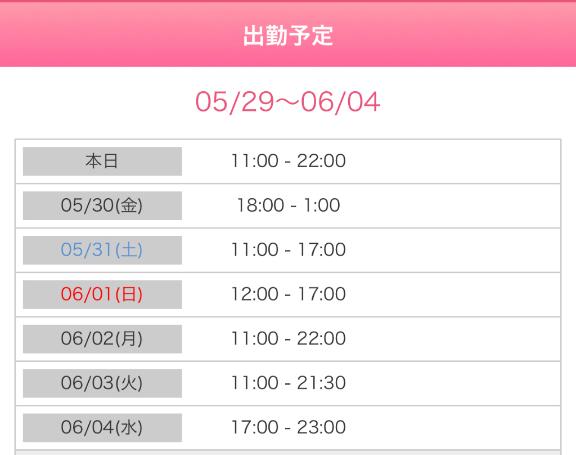
Task: Select the 05/29〜06/04 date range text
Action: 288,102
